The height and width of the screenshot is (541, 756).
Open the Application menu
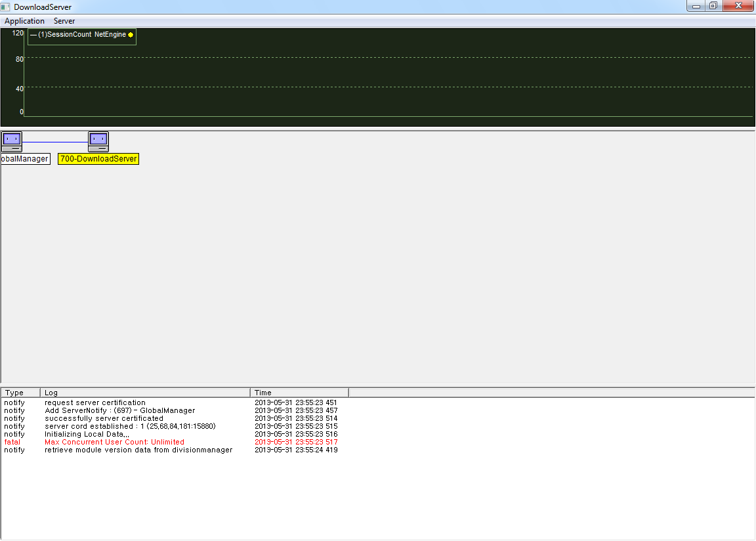[x=24, y=21]
